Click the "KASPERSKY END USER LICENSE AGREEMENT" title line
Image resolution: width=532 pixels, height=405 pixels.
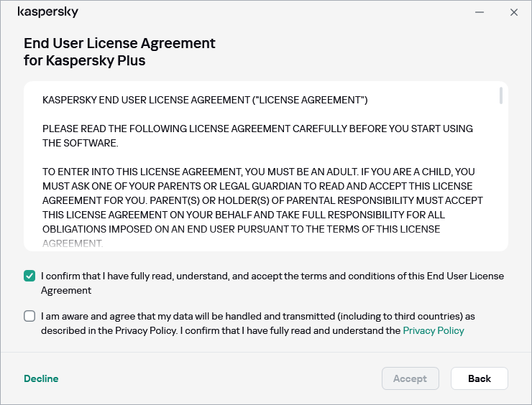point(205,100)
